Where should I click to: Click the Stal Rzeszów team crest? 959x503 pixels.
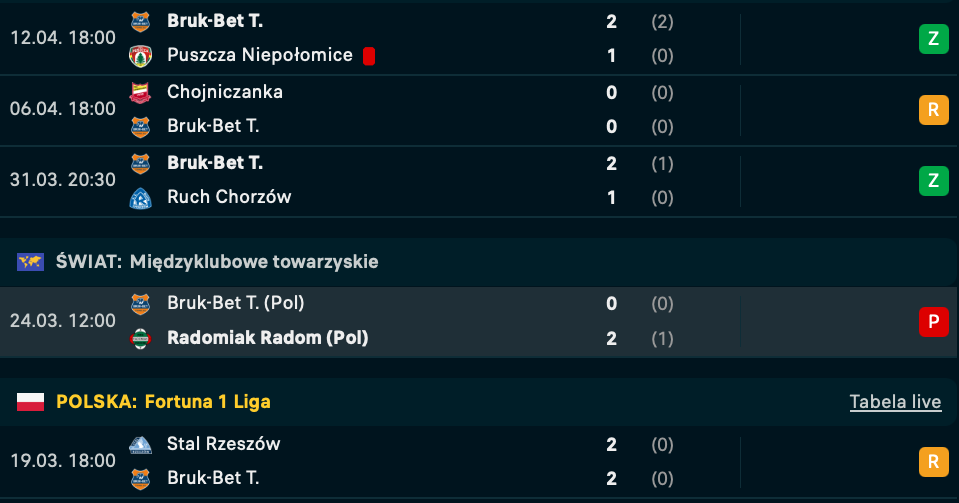(140, 444)
